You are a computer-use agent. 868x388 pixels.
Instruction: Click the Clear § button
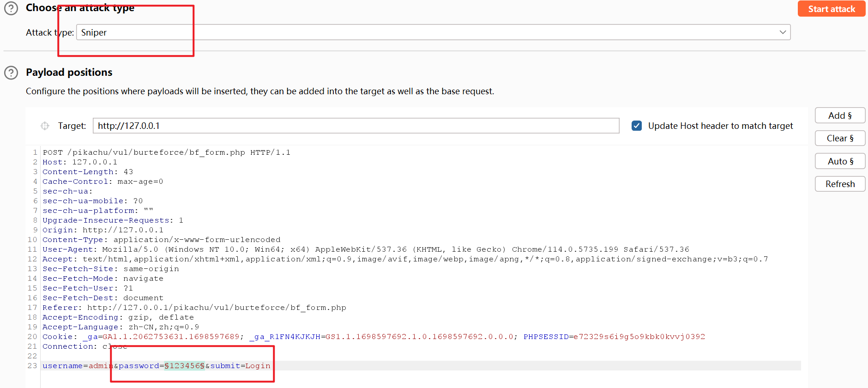(x=840, y=138)
